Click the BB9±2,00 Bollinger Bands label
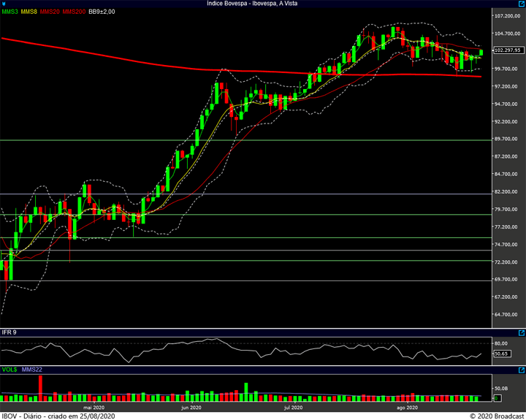Image resolution: width=526 pixels, height=420 pixels. tap(102, 12)
